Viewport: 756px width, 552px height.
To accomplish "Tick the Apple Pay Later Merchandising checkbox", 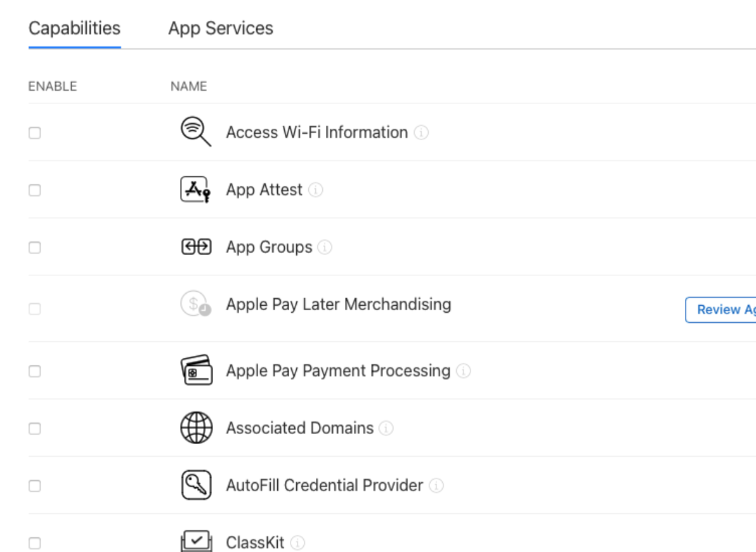I will (x=35, y=309).
